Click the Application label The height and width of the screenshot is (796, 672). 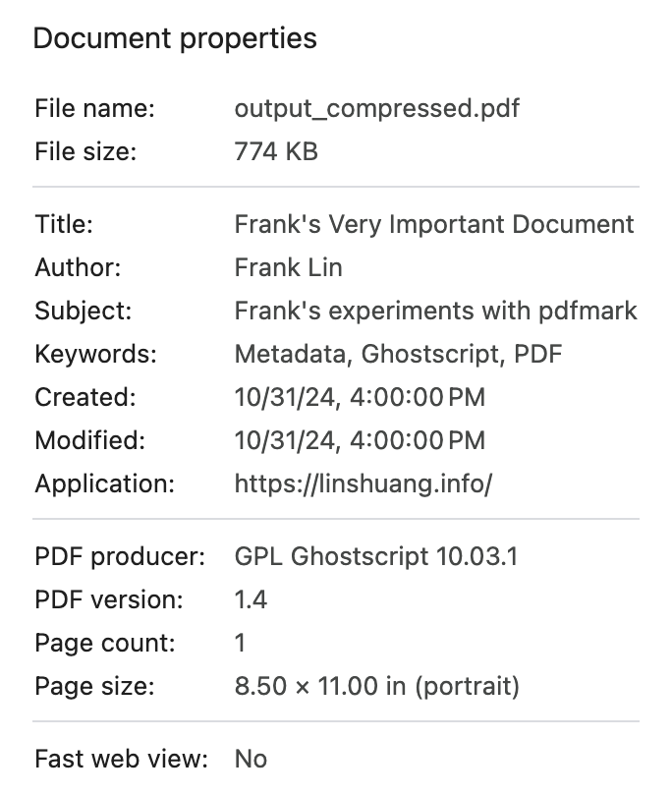[x=104, y=483]
